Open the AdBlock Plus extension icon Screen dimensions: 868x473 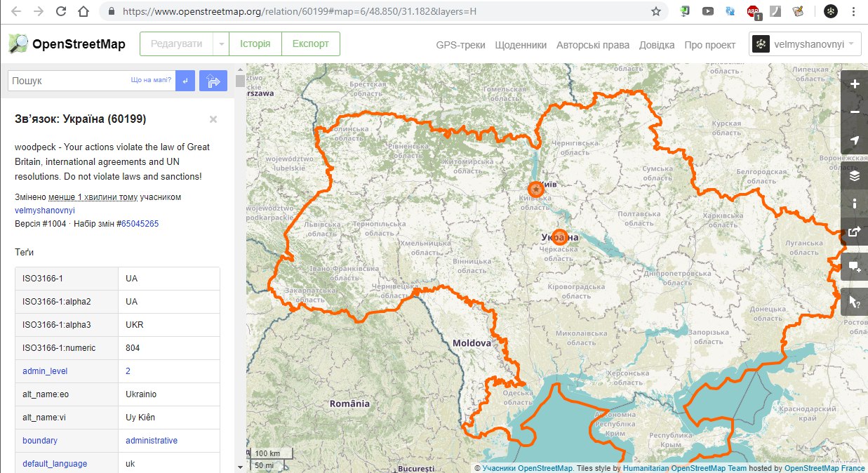[753, 11]
